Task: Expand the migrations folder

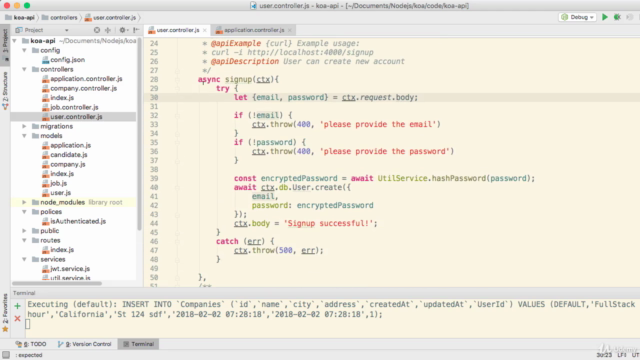Action: (24, 127)
